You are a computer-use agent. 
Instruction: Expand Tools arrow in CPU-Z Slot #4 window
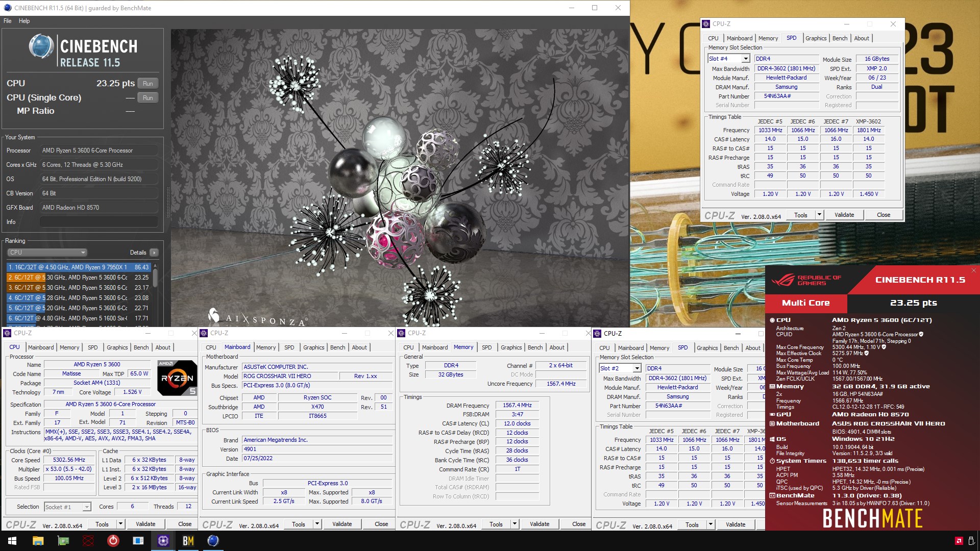tap(819, 215)
